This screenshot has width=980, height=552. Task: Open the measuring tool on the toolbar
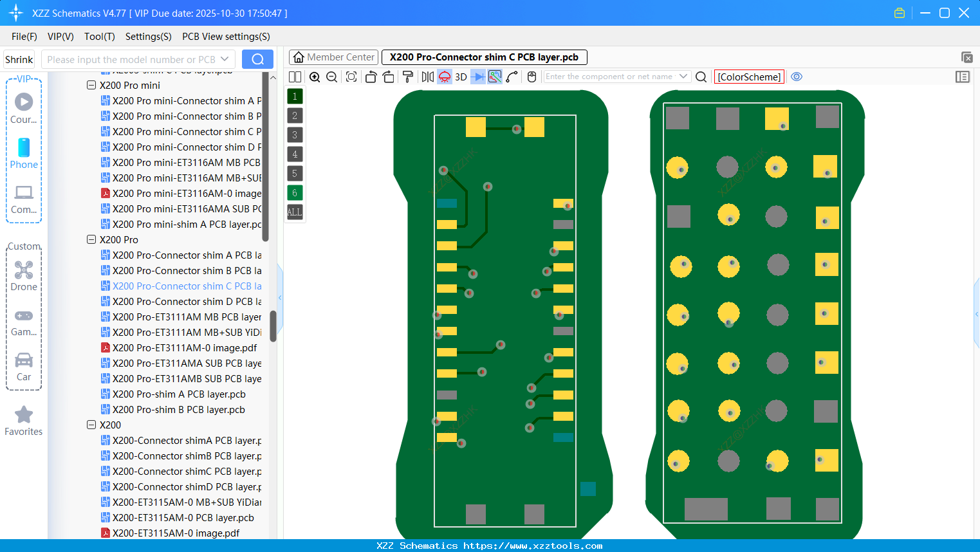click(x=513, y=77)
